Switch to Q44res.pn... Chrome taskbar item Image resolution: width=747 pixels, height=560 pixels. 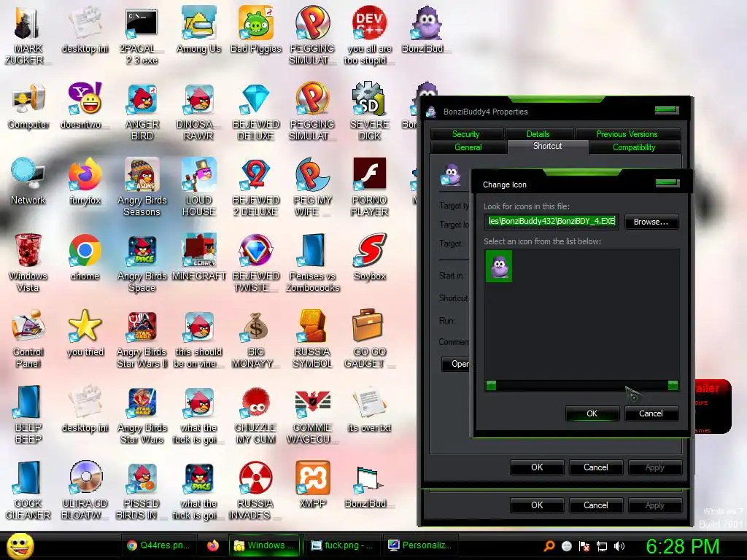(x=160, y=545)
